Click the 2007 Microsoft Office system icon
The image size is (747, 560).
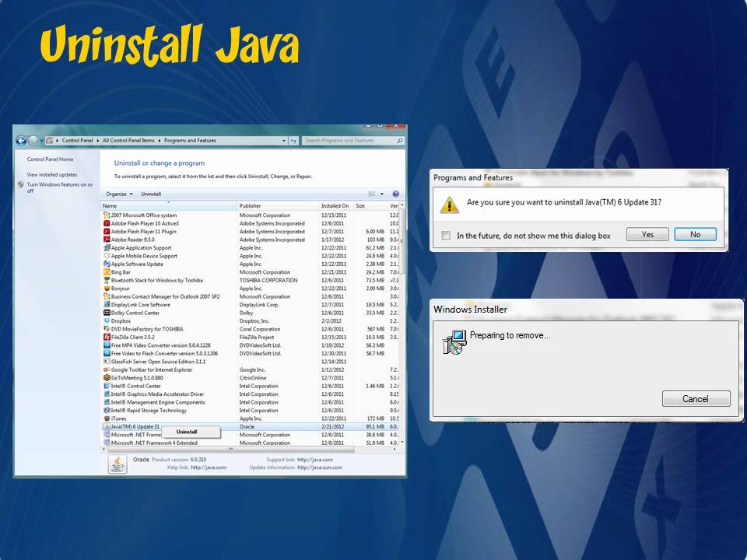(107, 215)
